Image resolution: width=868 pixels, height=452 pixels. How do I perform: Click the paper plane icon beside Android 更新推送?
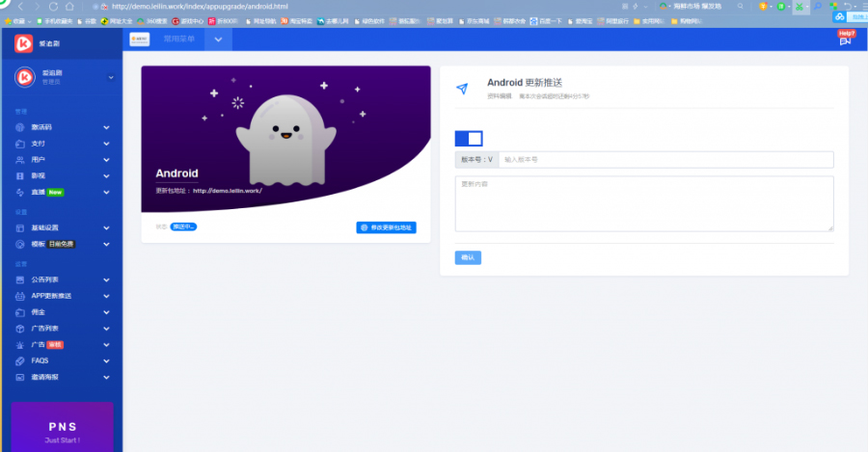[463, 89]
